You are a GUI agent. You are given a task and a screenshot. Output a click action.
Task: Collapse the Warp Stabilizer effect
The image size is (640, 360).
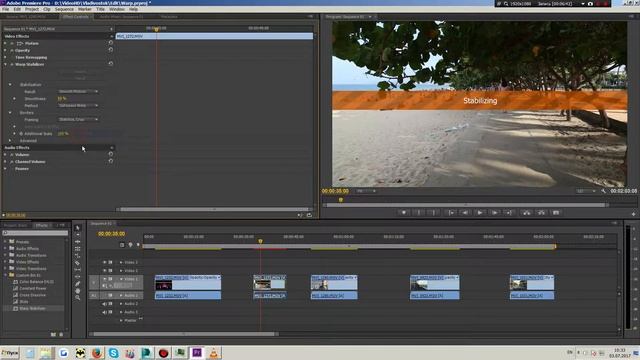(x=5, y=64)
